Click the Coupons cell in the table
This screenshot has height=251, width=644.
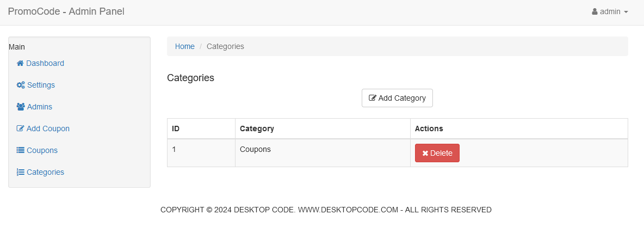pyautogui.click(x=255, y=149)
